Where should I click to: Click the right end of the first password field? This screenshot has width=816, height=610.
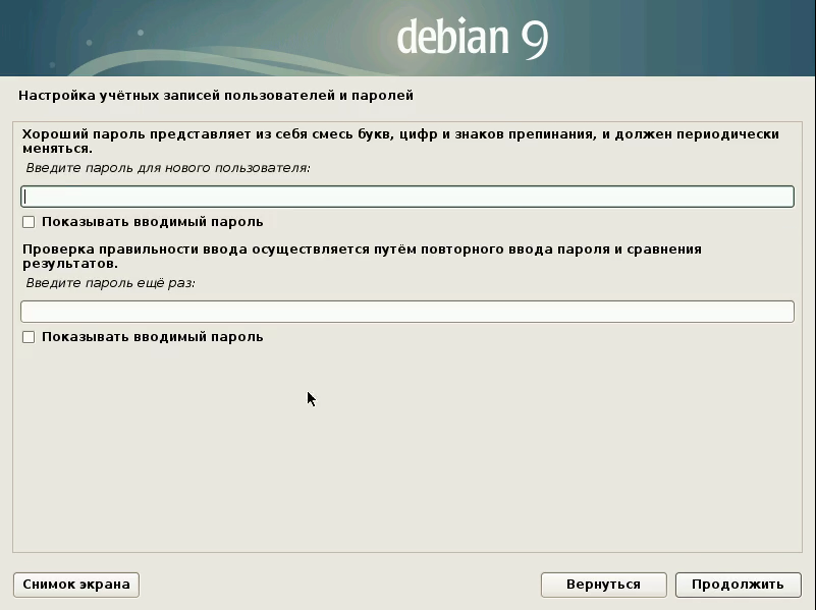pyautogui.click(x=780, y=196)
